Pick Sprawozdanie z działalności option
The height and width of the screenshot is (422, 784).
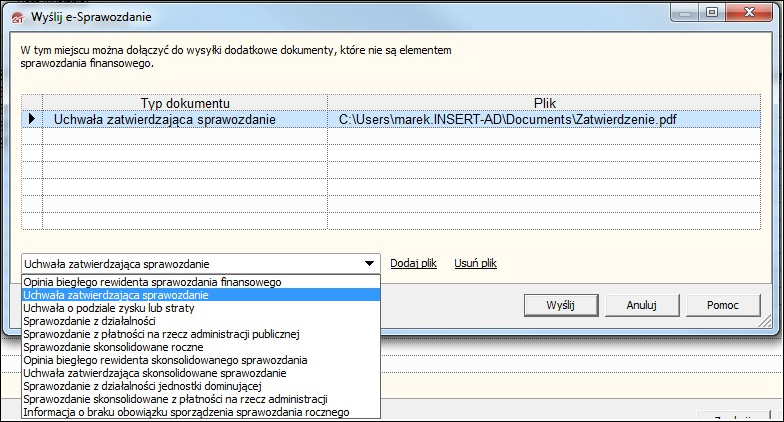[201, 321]
